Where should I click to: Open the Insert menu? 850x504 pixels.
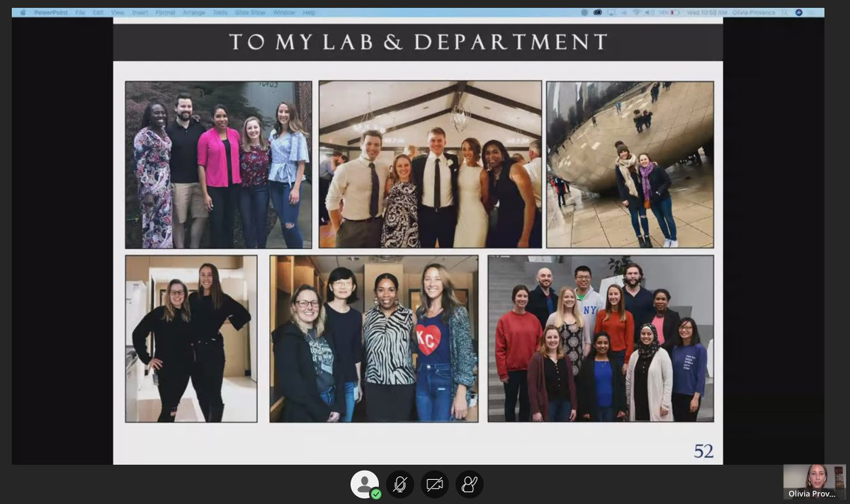[x=140, y=13]
